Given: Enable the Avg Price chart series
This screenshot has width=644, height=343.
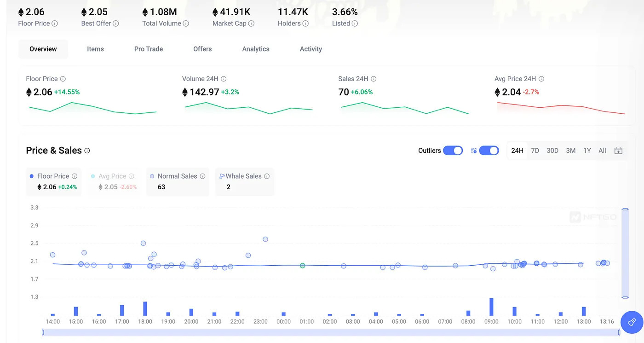Looking at the screenshot, I should coord(112,176).
